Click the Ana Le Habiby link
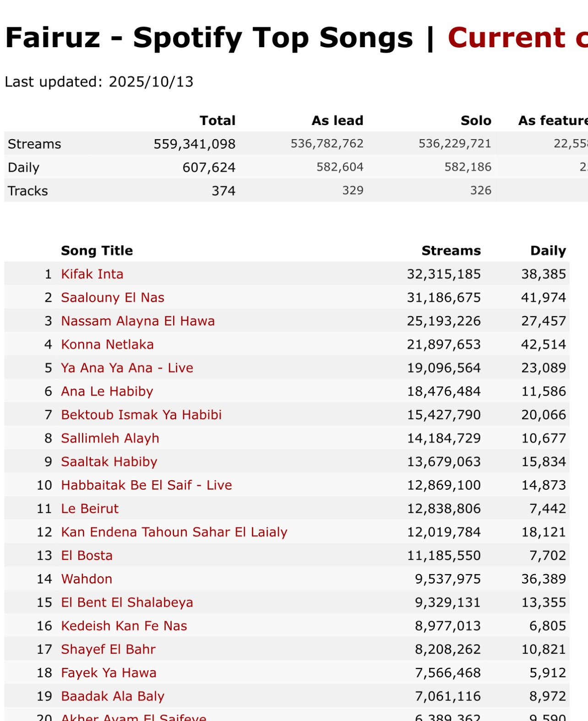This screenshot has width=588, height=721. pos(107,391)
